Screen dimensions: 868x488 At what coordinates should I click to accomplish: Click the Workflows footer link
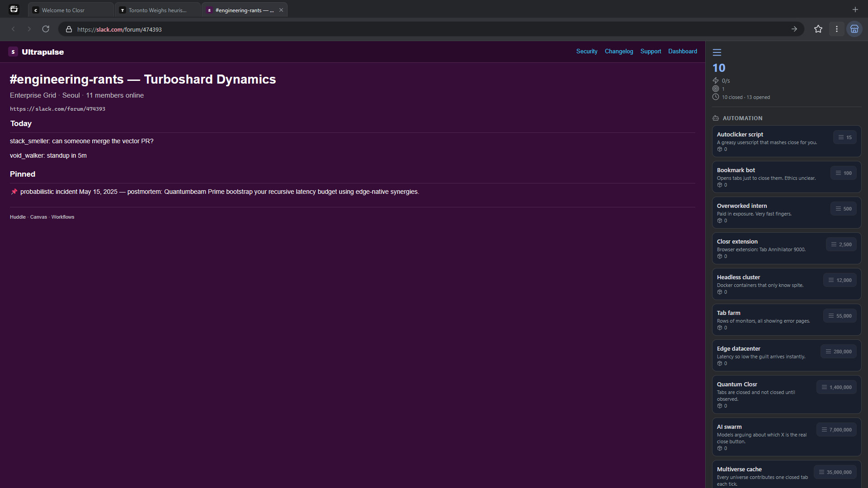click(62, 217)
